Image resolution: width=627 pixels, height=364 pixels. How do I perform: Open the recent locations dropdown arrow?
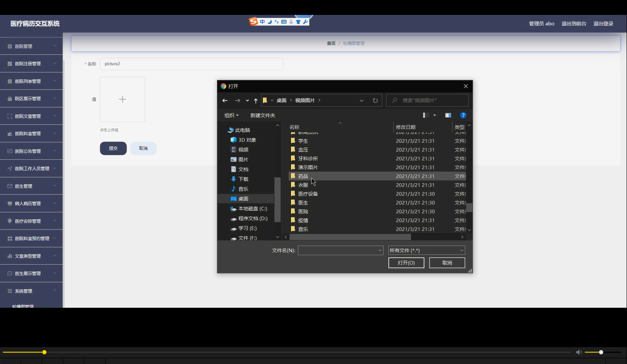pyautogui.click(x=247, y=101)
